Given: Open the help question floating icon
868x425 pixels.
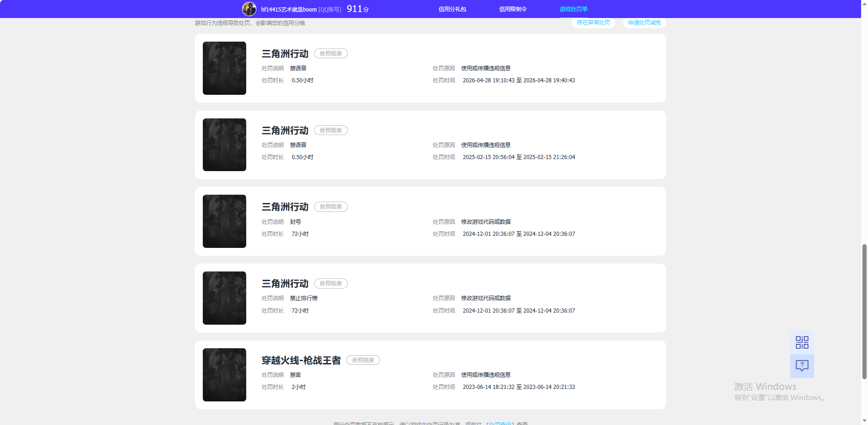Looking at the screenshot, I should 802,366.
